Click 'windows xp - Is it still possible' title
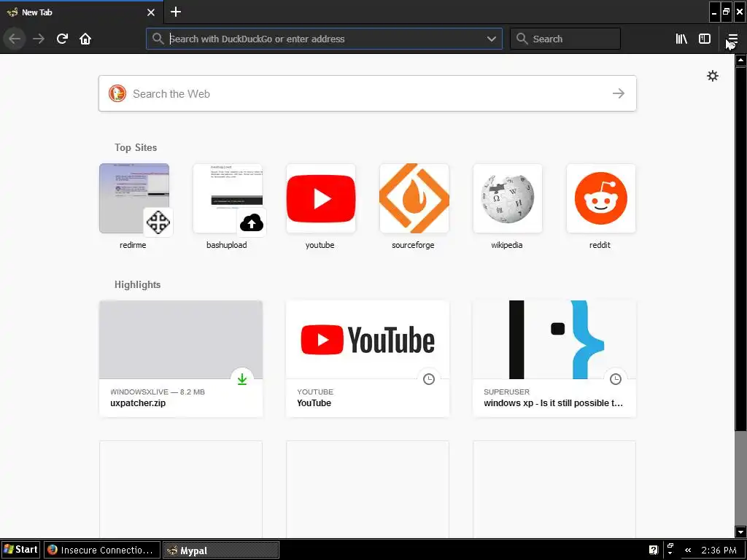The image size is (747, 560). point(553,402)
